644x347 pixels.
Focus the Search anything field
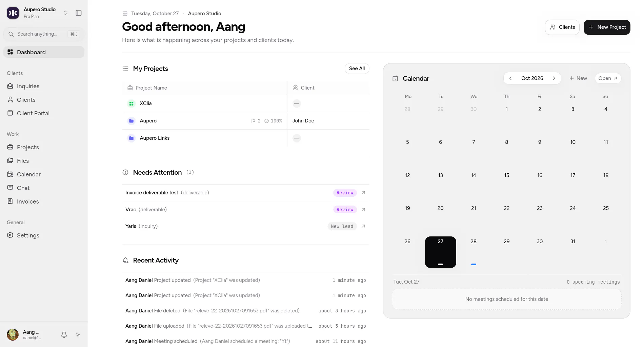point(44,34)
